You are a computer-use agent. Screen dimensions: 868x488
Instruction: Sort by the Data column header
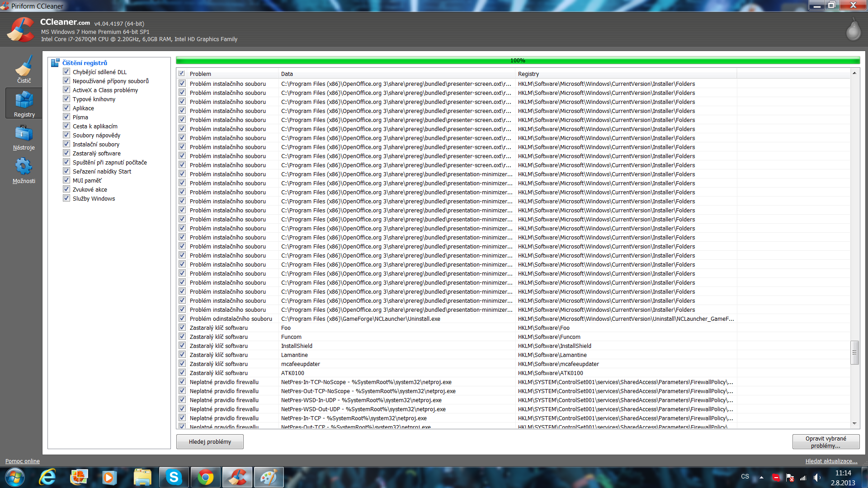(396, 74)
